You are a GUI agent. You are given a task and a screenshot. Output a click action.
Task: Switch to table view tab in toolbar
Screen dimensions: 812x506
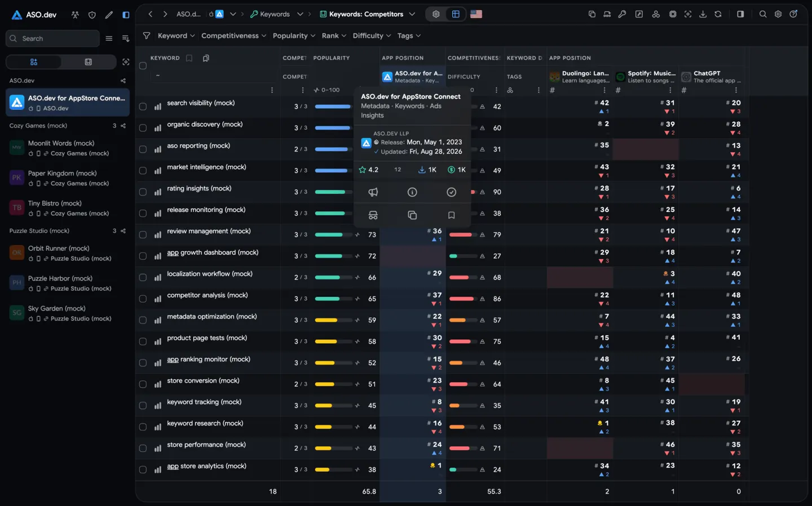click(456, 14)
